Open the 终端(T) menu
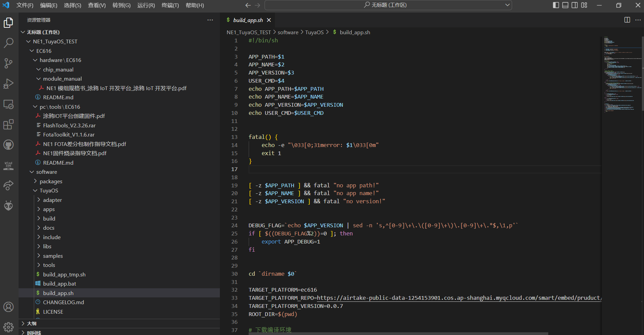 click(x=170, y=5)
